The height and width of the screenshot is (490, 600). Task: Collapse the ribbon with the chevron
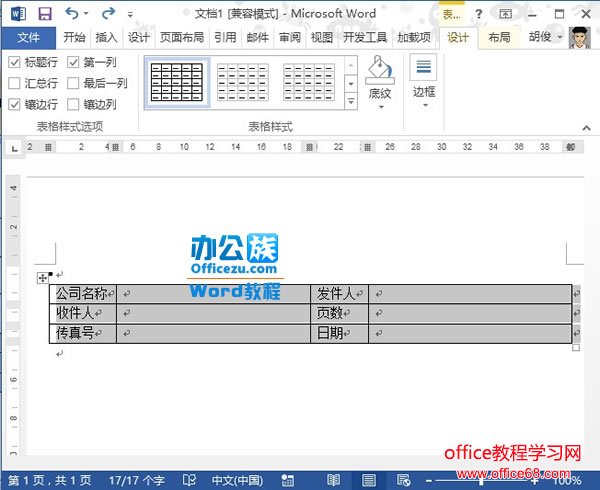click(586, 128)
